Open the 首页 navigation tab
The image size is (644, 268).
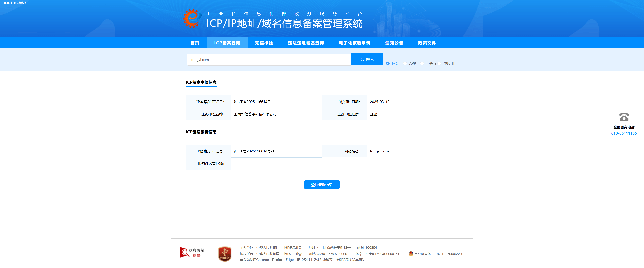click(195, 43)
